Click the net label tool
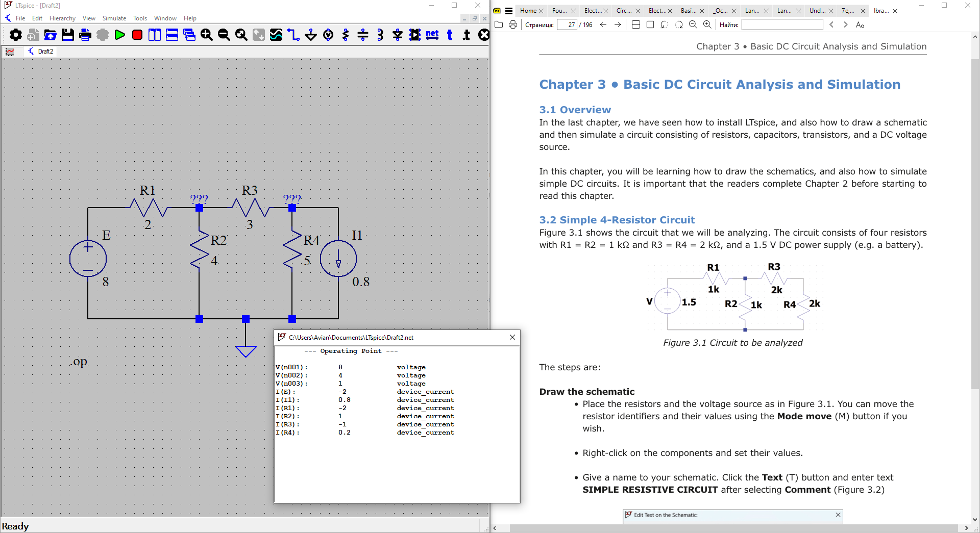Viewport: 980px width, 533px height. [432, 35]
